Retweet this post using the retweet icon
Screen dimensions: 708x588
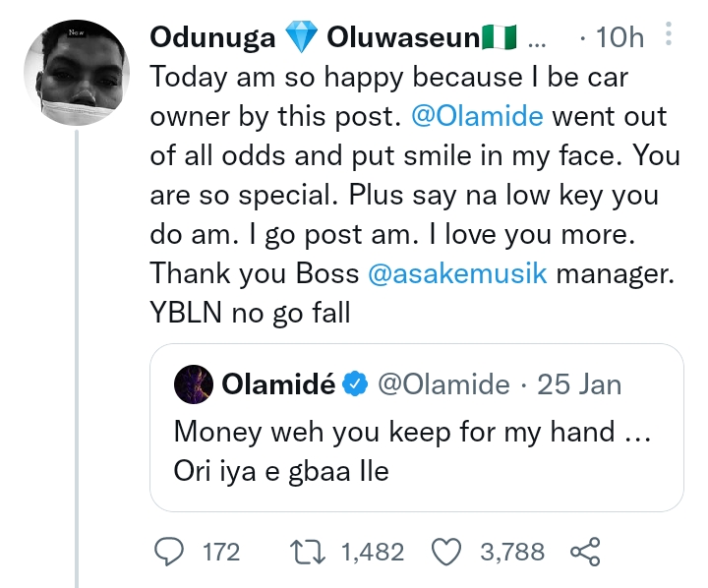pos(313,552)
